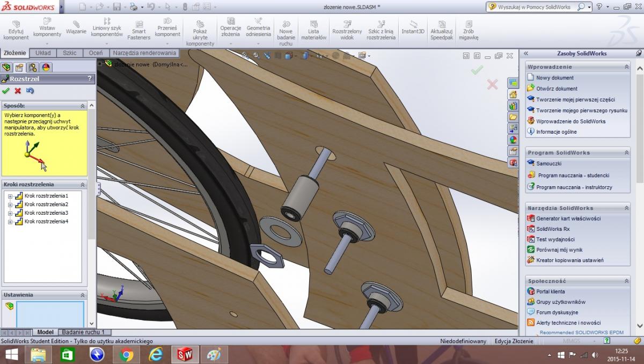Launch Smart Fasteners
This screenshot has height=364, width=644.
139,31
